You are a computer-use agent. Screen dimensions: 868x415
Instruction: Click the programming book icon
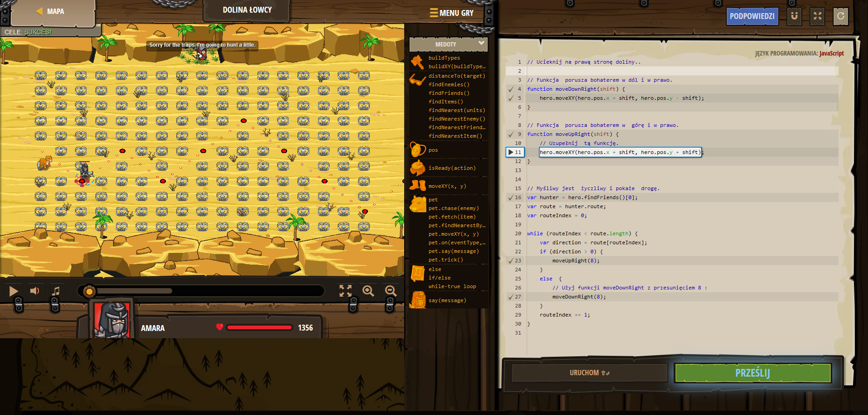[x=417, y=273]
